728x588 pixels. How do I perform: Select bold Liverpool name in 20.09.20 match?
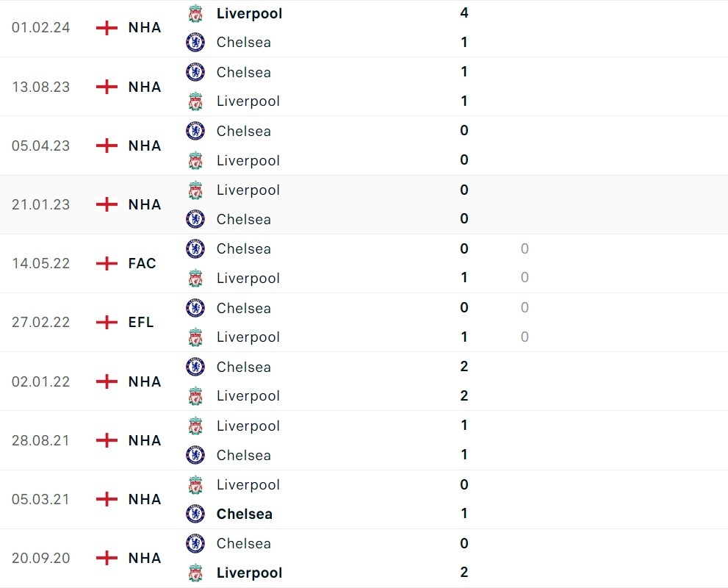[249, 573]
